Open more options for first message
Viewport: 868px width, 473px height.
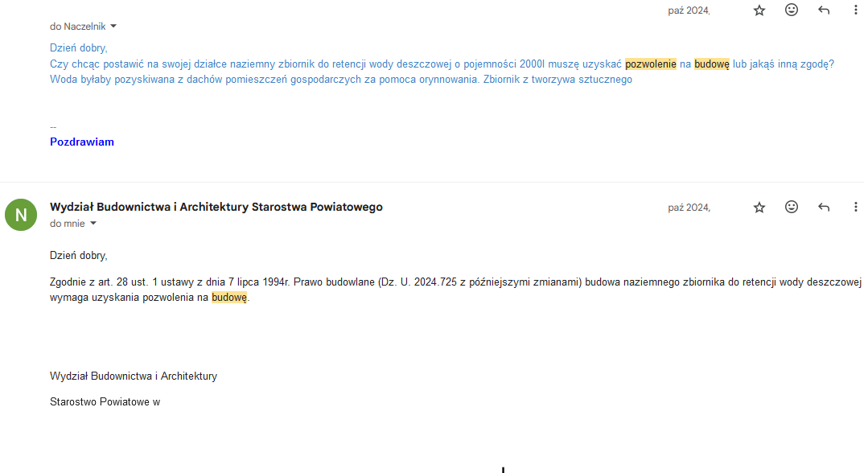point(856,10)
